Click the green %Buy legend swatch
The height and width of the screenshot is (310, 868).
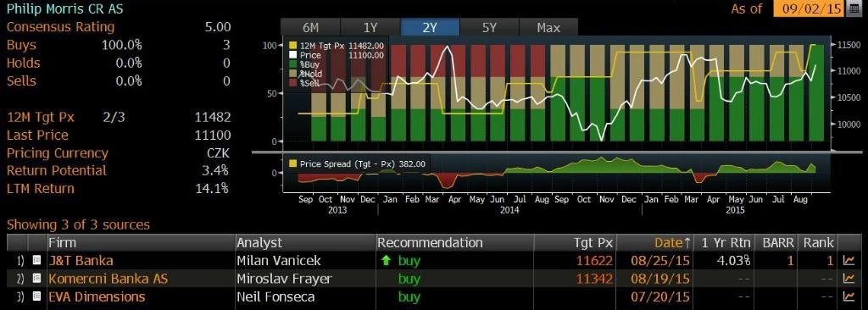292,64
